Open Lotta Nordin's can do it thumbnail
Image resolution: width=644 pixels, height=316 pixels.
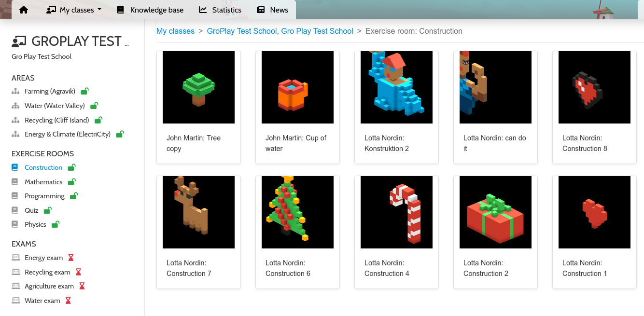pyautogui.click(x=495, y=87)
